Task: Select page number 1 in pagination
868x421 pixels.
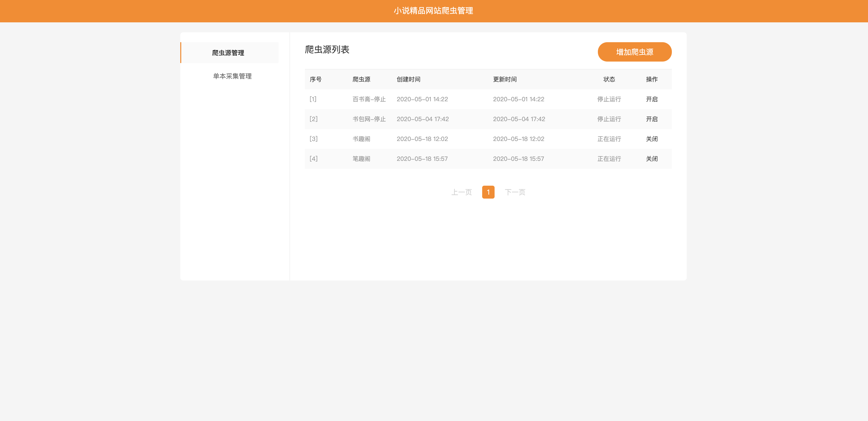Action: 488,192
